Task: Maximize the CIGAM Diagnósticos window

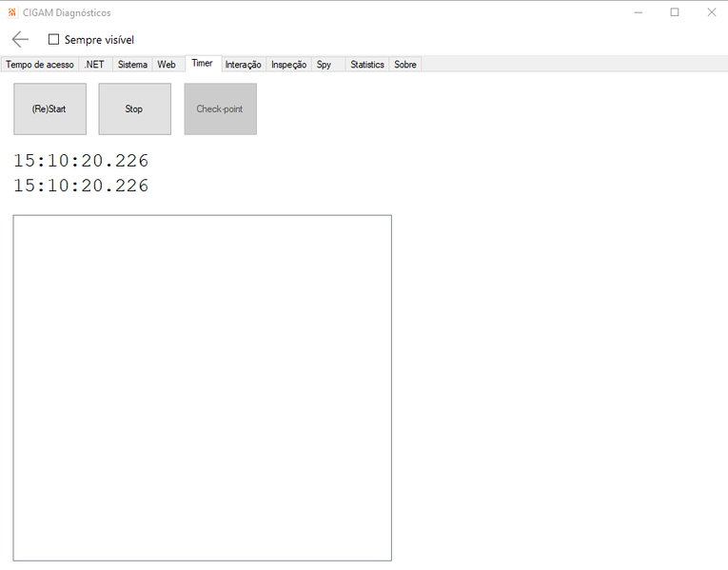Action: point(675,12)
